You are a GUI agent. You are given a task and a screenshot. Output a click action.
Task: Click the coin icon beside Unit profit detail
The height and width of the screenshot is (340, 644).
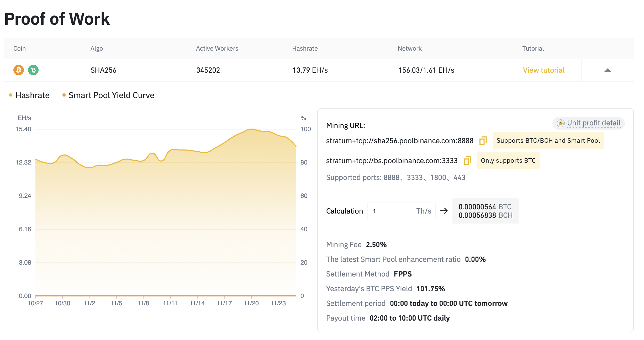[x=561, y=123]
